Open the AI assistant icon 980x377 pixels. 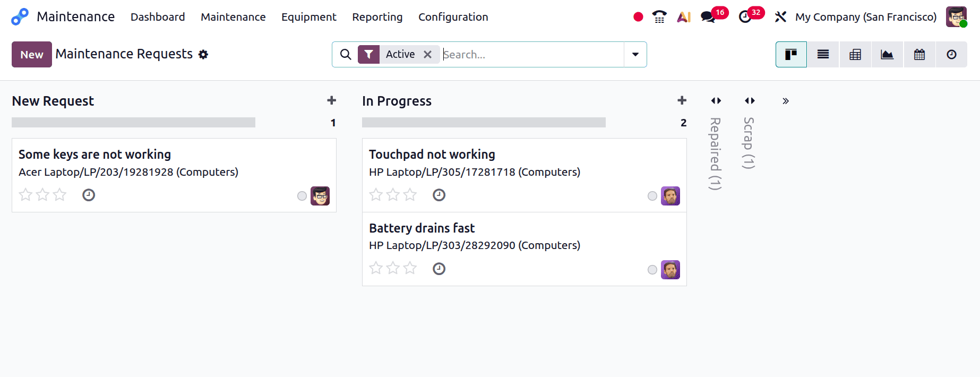[x=684, y=17]
